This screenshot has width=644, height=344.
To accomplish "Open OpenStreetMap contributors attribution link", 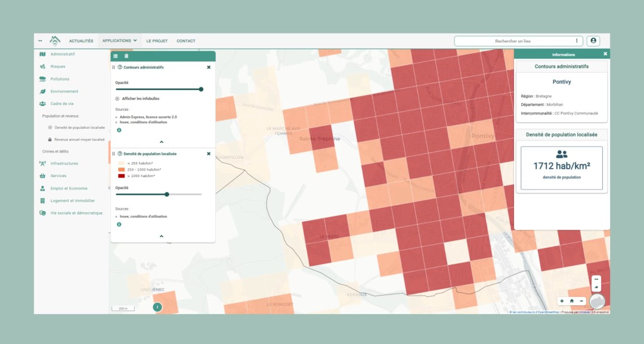I will click(x=534, y=312).
